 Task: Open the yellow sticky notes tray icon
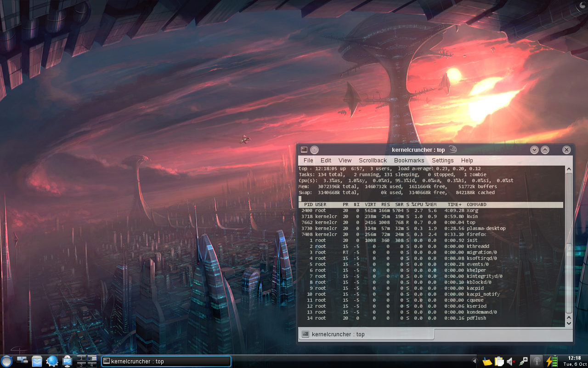click(487, 362)
